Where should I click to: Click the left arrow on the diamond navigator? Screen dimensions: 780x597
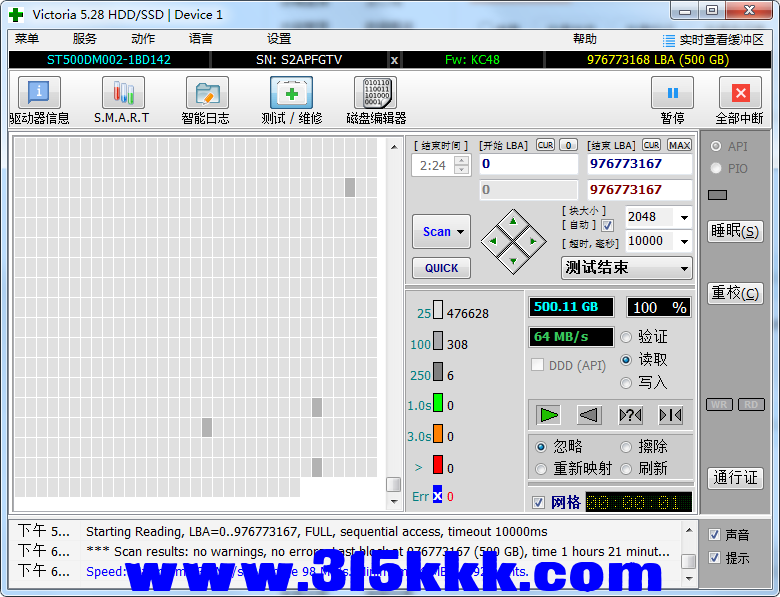pyautogui.click(x=493, y=241)
